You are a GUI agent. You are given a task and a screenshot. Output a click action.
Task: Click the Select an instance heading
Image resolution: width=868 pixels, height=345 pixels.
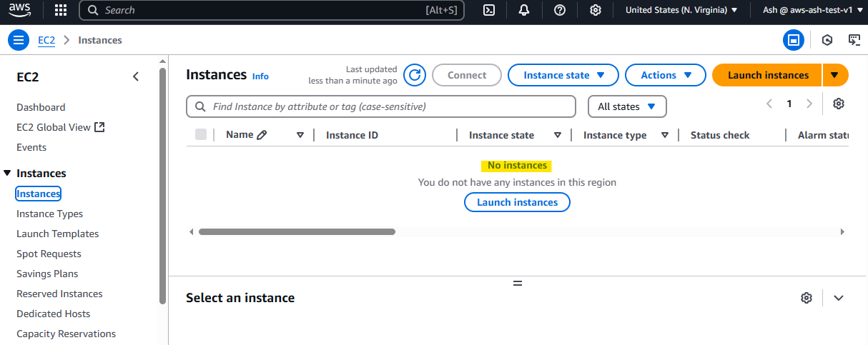tap(240, 298)
